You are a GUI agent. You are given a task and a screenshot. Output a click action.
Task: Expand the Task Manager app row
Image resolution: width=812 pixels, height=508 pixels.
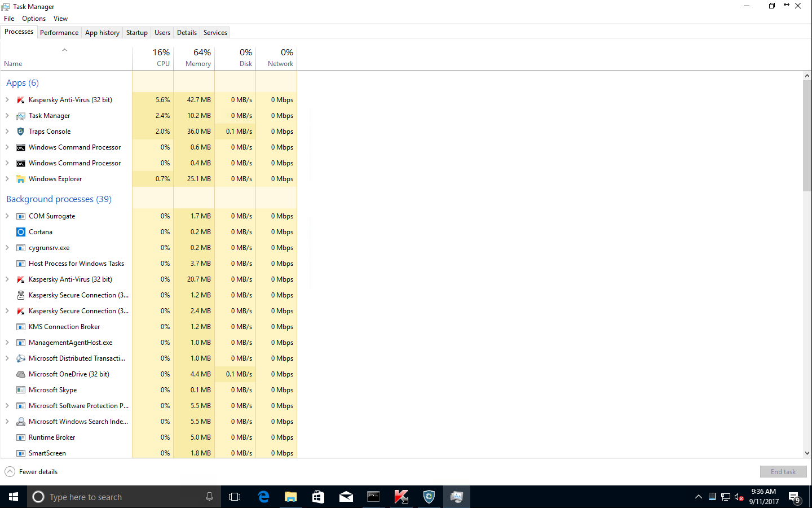tap(7, 116)
